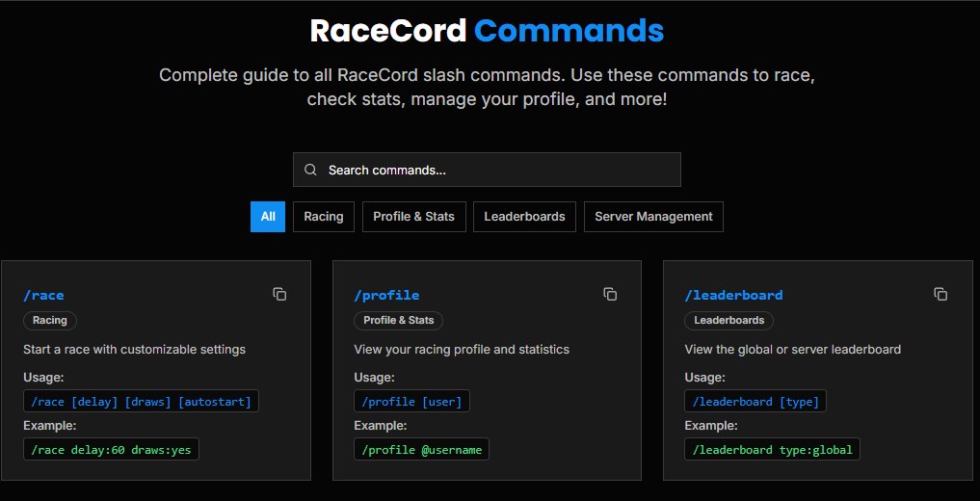Screen dimensions: 980x501
Task: Click the /race command title
Action: coord(43,295)
